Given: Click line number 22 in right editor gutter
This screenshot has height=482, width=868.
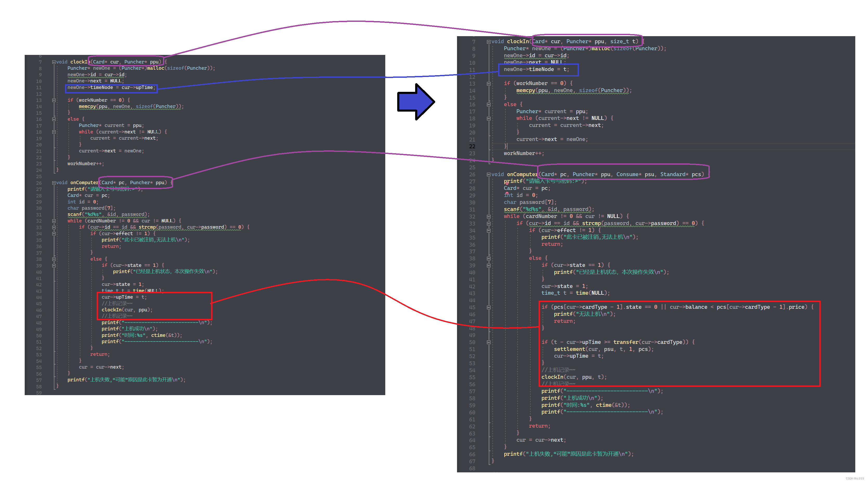Looking at the screenshot, I should 472,146.
